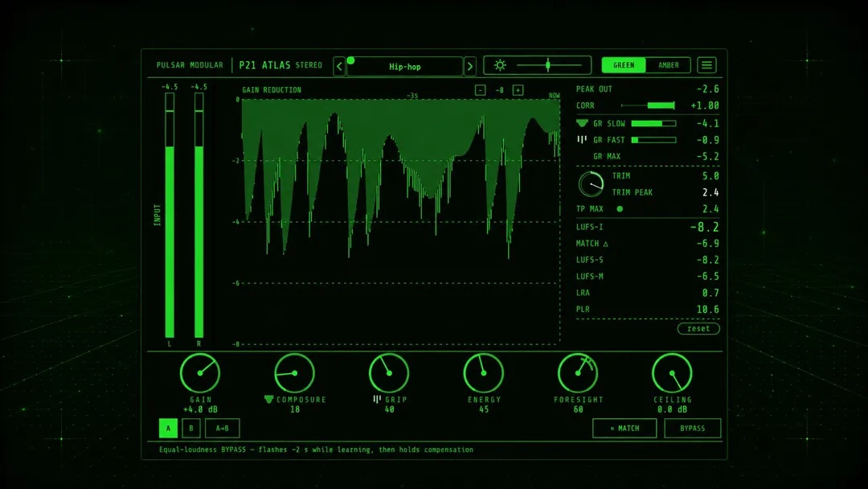Click the reset button for meters

(698, 328)
